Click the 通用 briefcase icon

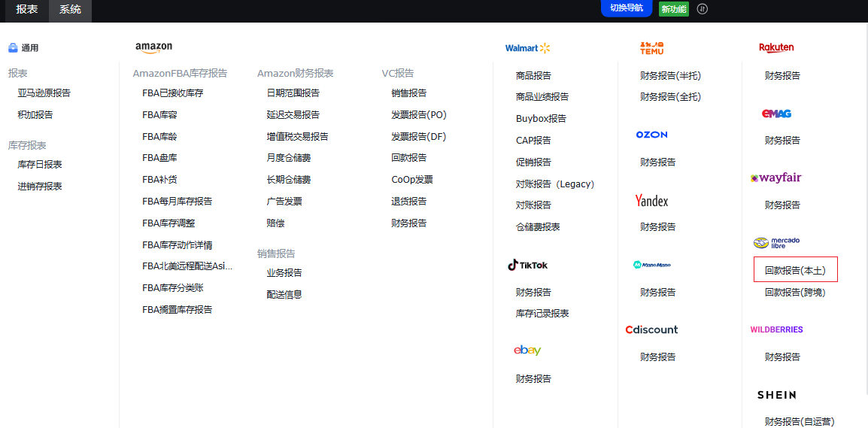(14, 47)
